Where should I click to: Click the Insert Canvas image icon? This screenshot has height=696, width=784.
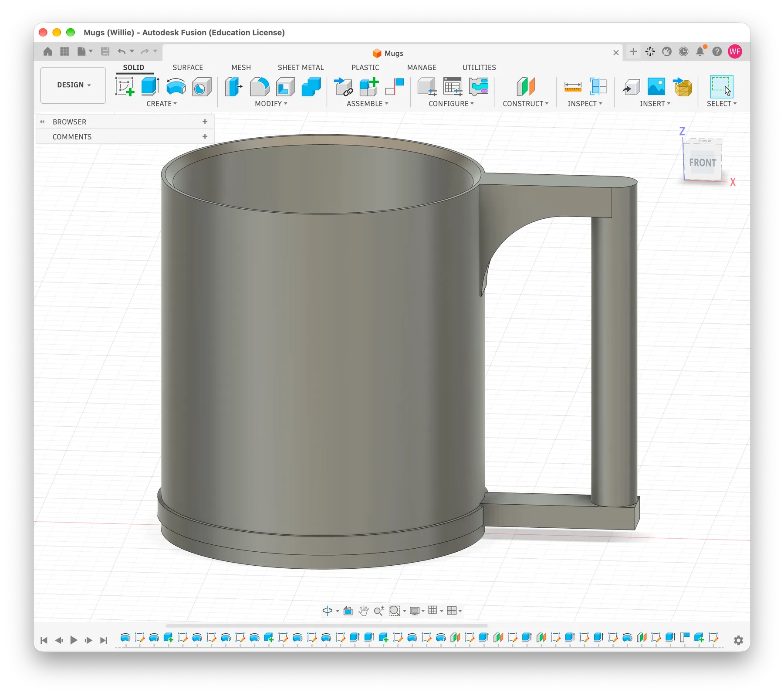656,86
